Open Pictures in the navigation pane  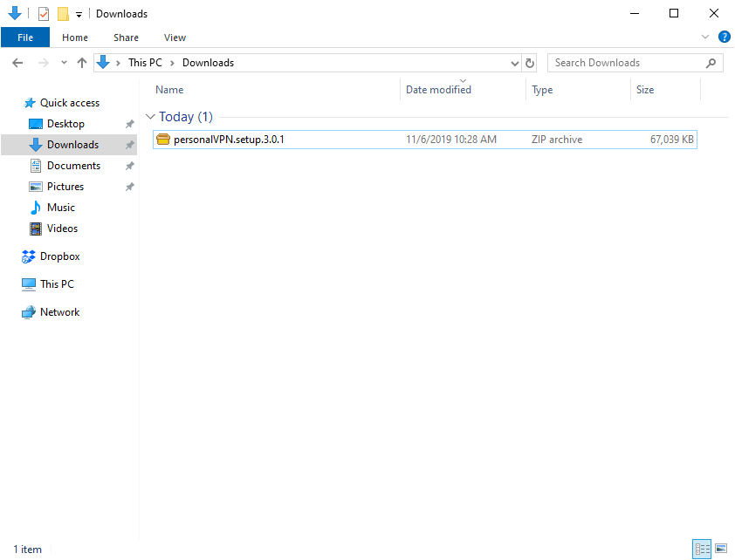coord(65,187)
